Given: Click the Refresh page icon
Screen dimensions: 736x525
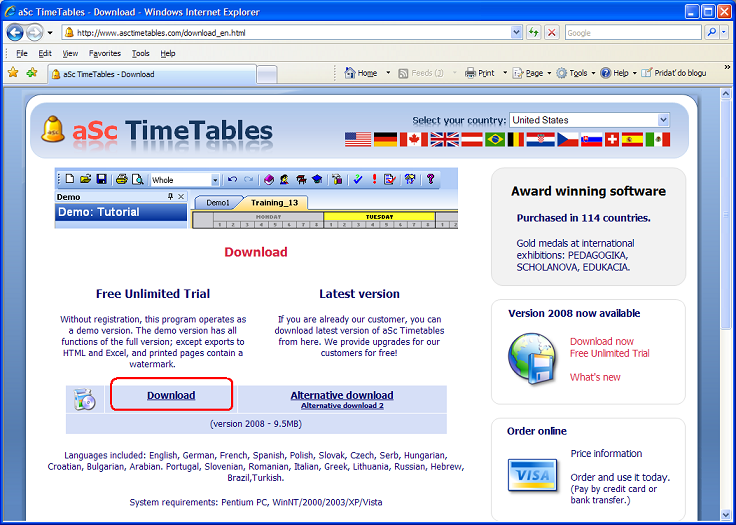Looking at the screenshot, I should 534,32.
